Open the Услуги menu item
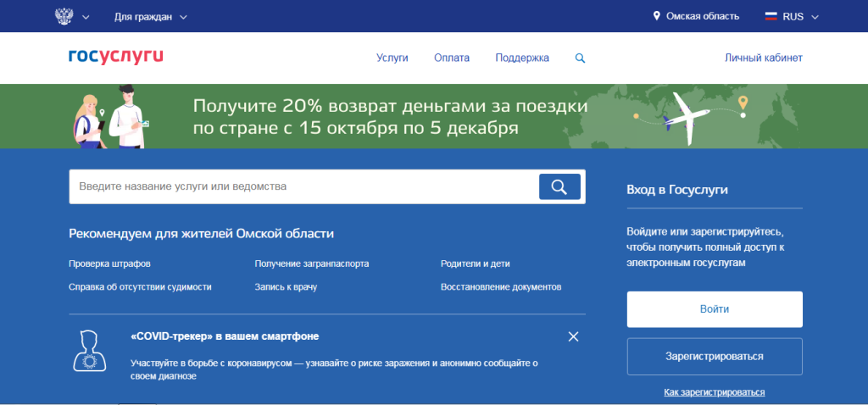The width and height of the screenshot is (868, 405). pos(392,58)
